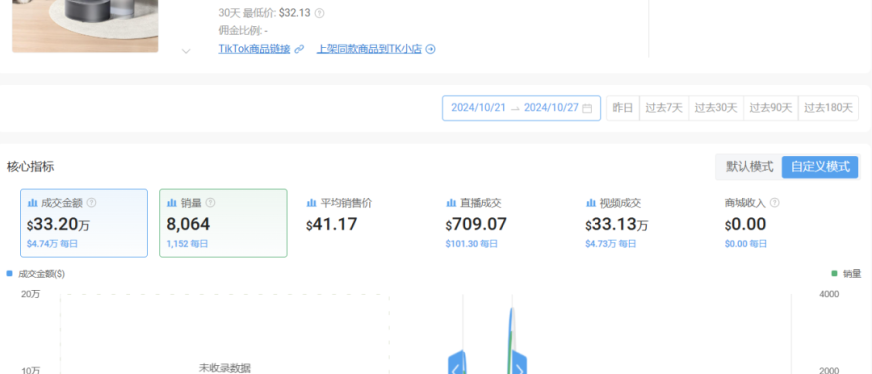Open the TikTok商品链接 link
Viewport: 872px width, 374px height.
point(254,49)
